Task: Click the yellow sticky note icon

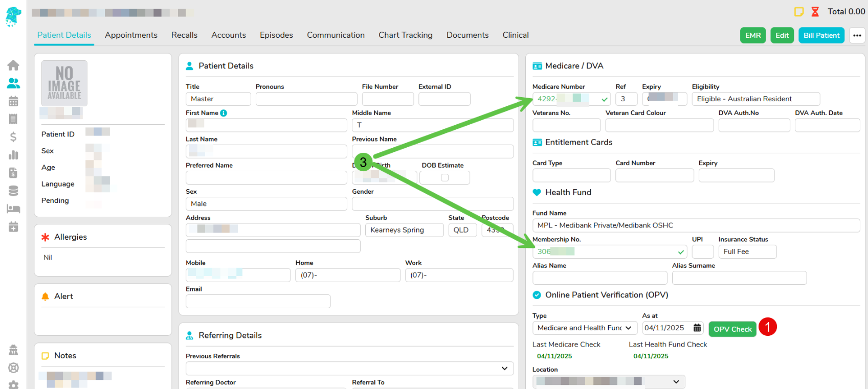Action: (799, 12)
